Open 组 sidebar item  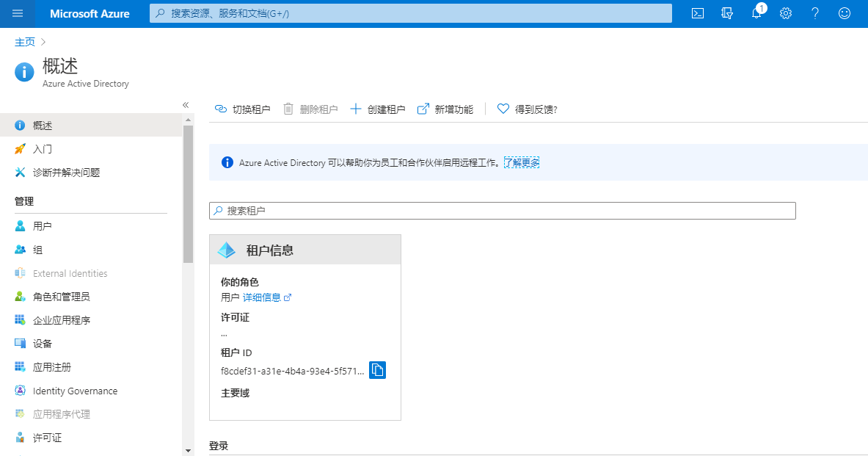[91, 250]
